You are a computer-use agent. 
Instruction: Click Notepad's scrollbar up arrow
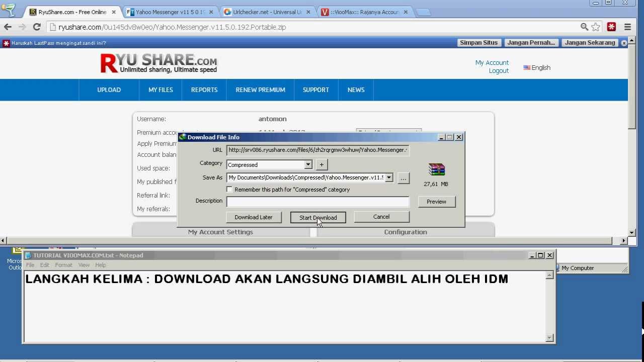point(550,275)
